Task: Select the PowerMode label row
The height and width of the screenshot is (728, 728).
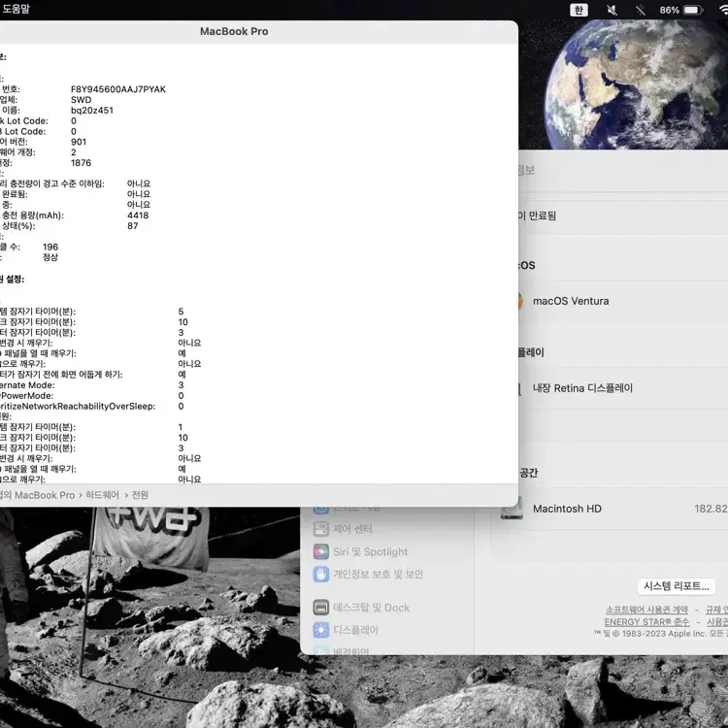Action: point(26,396)
